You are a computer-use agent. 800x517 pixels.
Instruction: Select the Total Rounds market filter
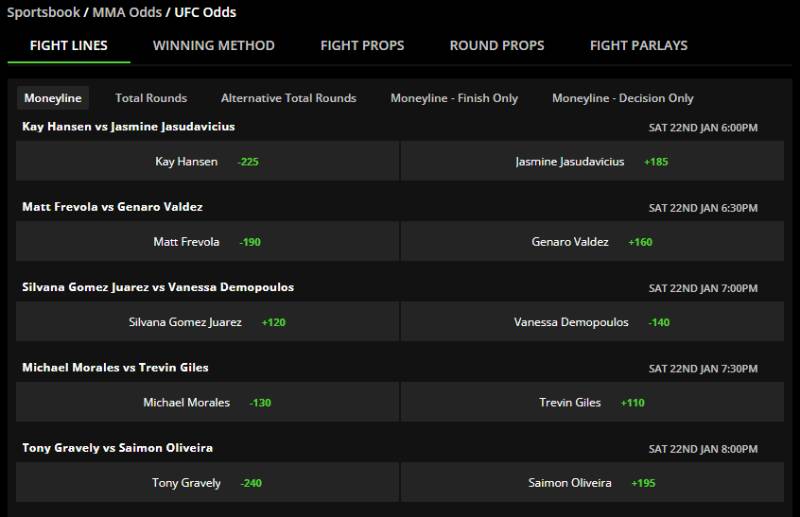[x=151, y=98]
